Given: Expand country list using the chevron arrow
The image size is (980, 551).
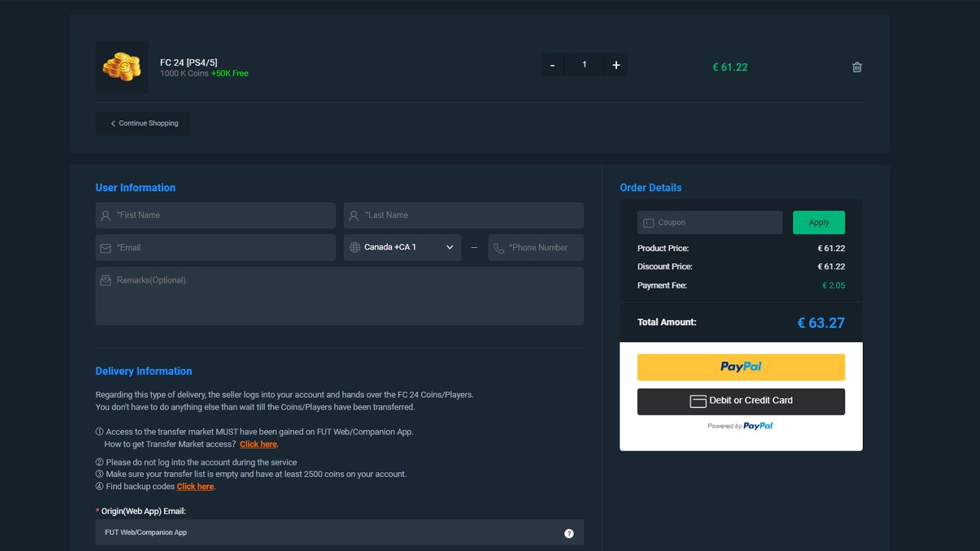Looking at the screenshot, I should pos(449,247).
